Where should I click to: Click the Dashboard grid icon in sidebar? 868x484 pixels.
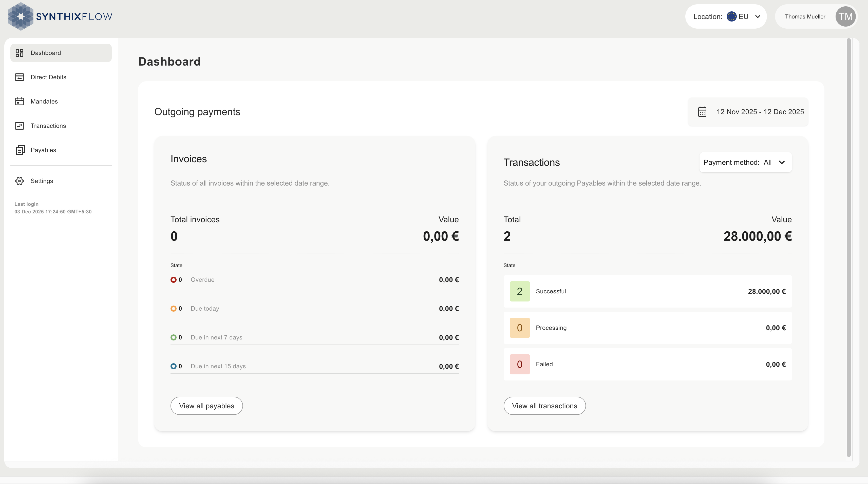[x=20, y=53]
